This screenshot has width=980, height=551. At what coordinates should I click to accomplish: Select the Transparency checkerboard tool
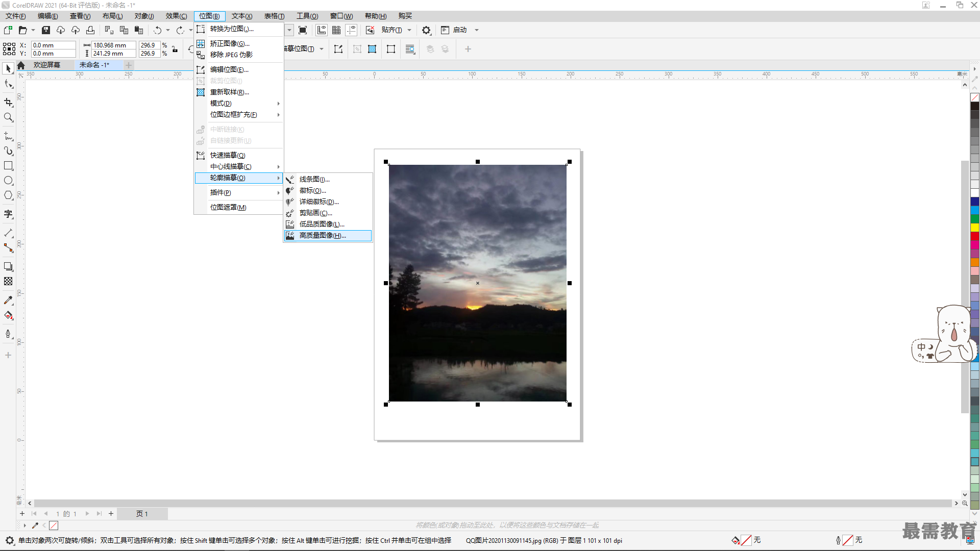click(8, 281)
